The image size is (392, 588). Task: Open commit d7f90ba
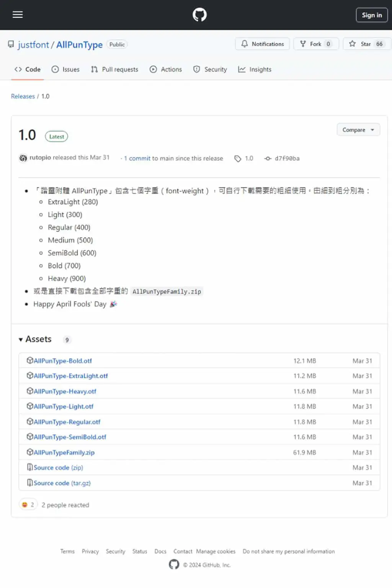click(282, 158)
